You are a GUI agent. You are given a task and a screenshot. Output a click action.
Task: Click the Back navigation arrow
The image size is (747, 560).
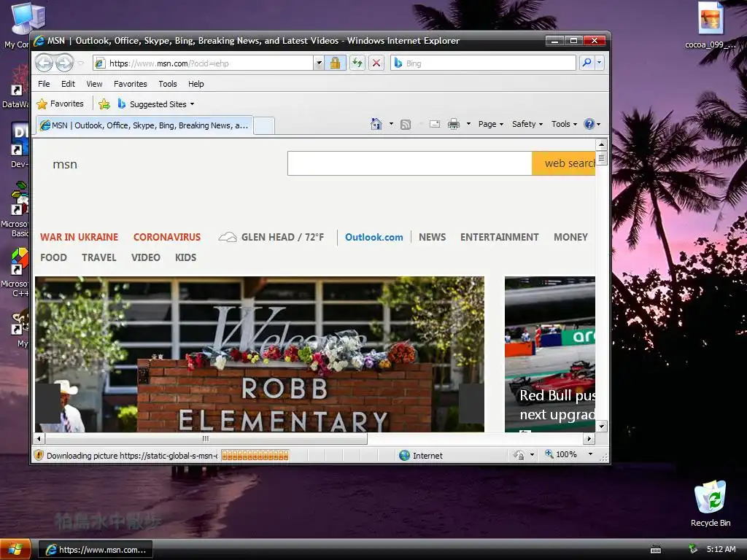[44, 63]
